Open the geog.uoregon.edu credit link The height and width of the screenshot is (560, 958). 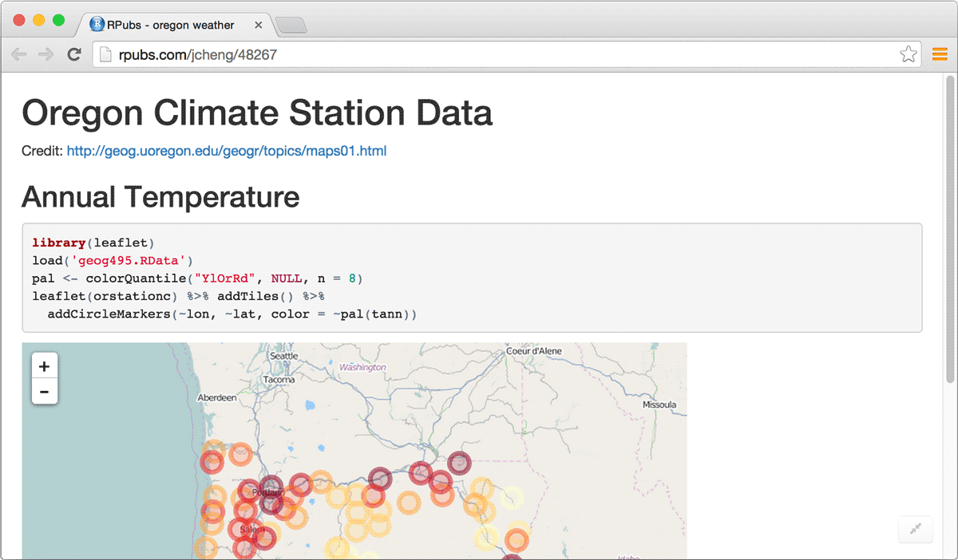226,151
